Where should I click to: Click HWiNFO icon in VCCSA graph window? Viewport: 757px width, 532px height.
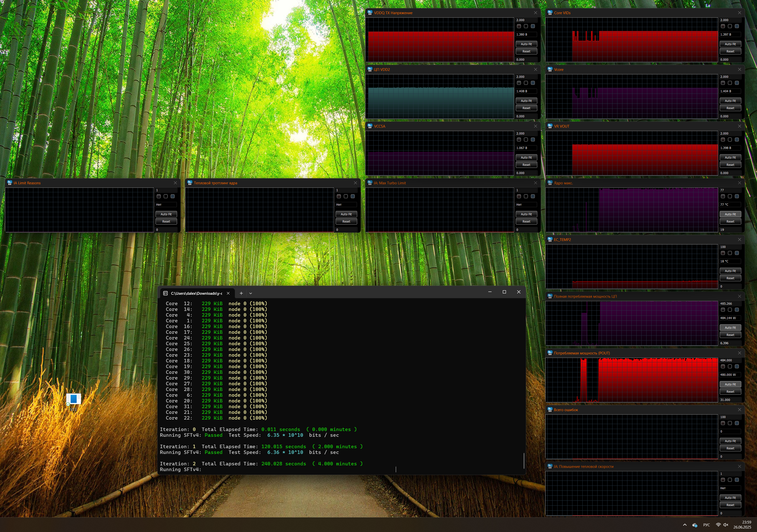point(370,126)
